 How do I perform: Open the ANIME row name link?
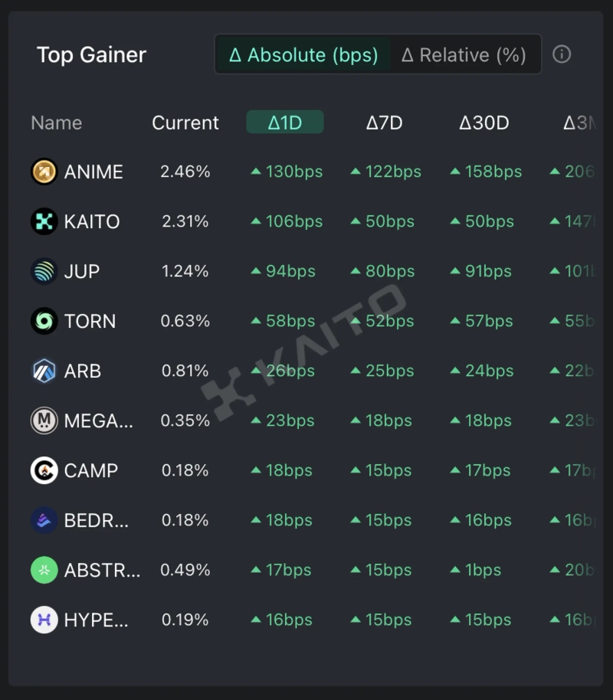point(93,172)
